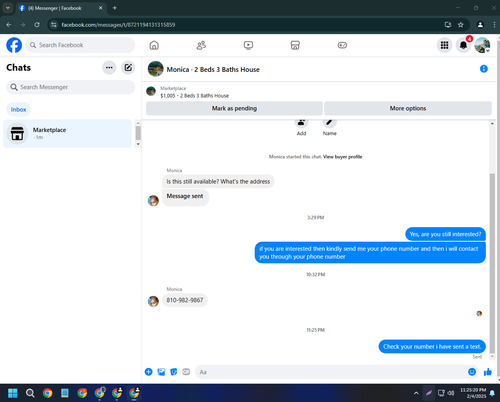Choose a sticker icon in composer
The image size is (500, 402).
click(x=174, y=372)
